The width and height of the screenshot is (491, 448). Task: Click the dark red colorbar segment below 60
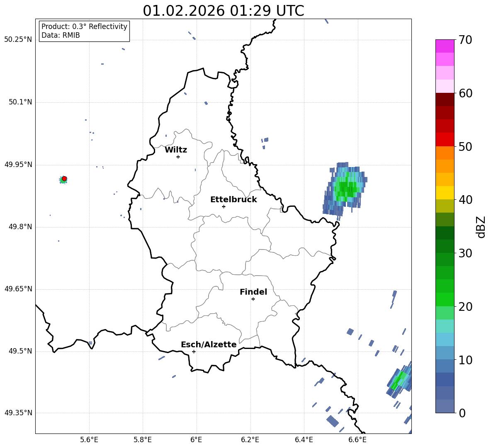click(x=445, y=99)
